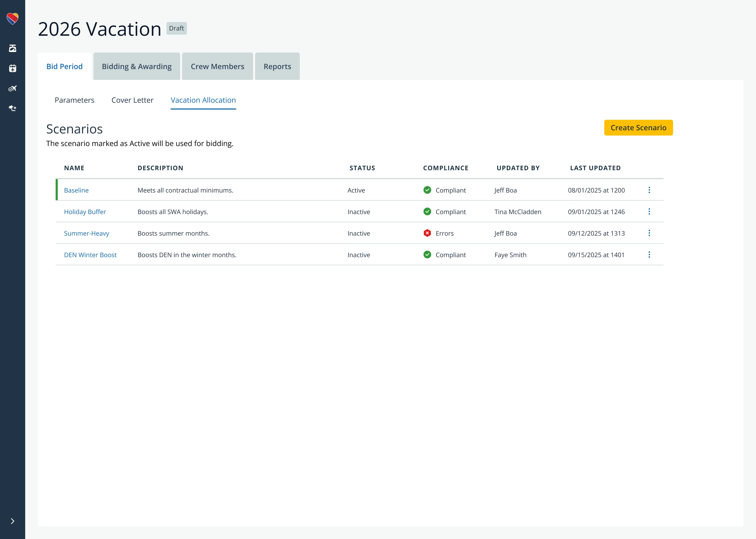The image size is (756, 539).
Task: Open the Summer-Heavy row's three-dot menu
Action: pyautogui.click(x=649, y=233)
